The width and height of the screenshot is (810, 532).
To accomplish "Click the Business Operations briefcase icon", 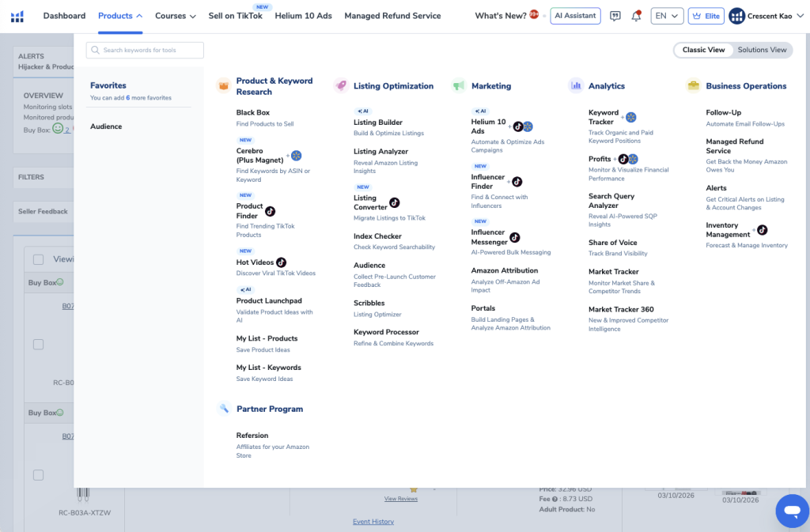I will coord(693,86).
